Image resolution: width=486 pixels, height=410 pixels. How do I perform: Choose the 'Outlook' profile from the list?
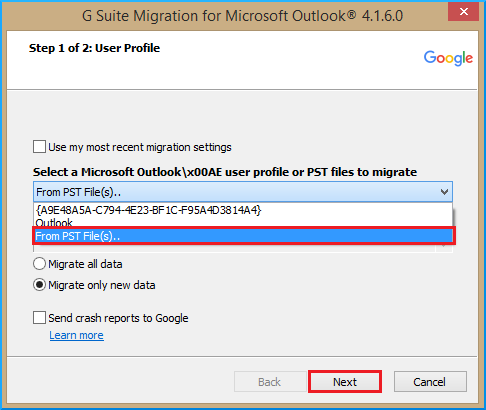[243, 222]
